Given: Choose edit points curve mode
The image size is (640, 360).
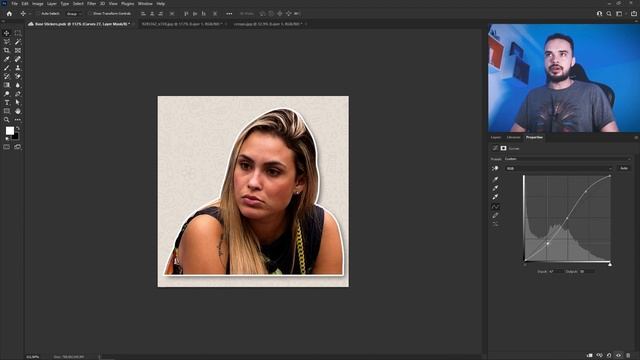Looking at the screenshot, I should click(x=496, y=207).
